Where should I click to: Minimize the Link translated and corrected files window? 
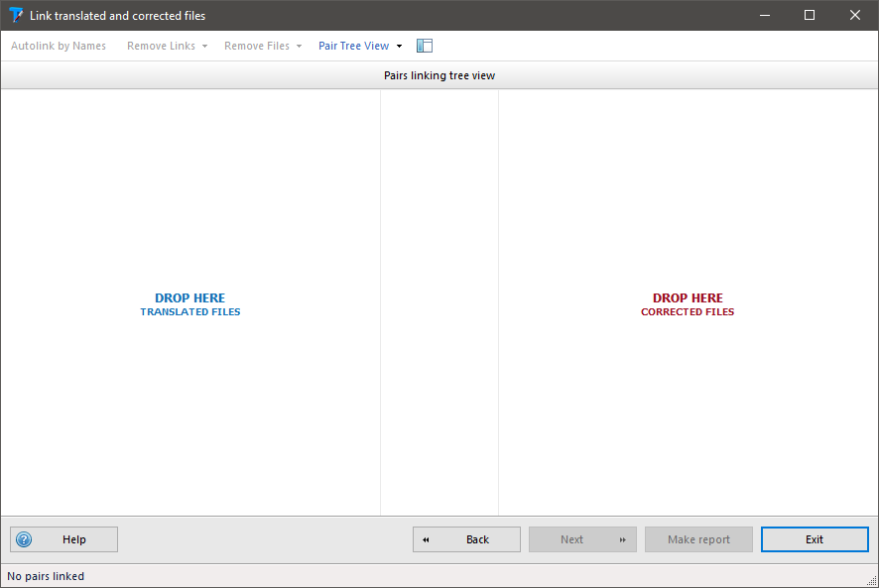pyautogui.click(x=765, y=15)
